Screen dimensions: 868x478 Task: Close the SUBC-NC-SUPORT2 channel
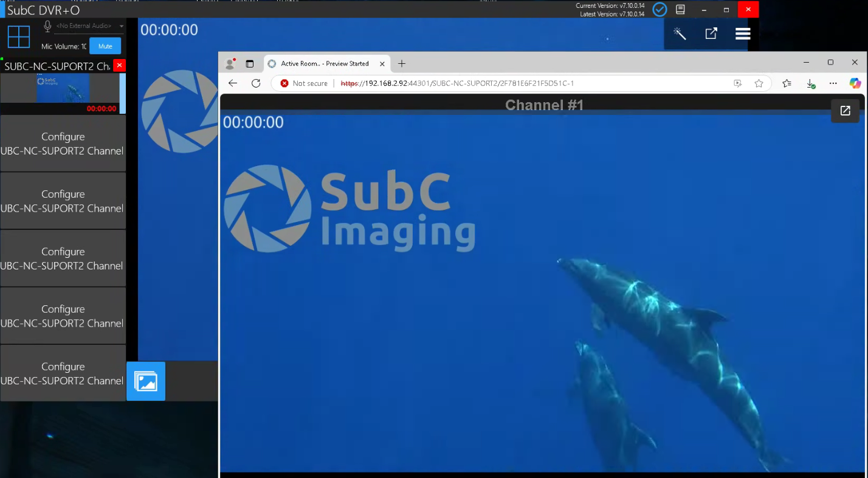click(x=120, y=66)
